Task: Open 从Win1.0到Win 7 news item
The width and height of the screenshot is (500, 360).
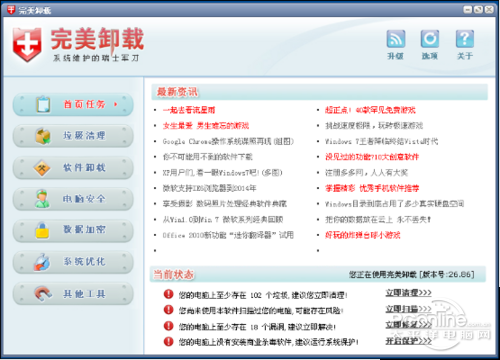Action: [223, 219]
